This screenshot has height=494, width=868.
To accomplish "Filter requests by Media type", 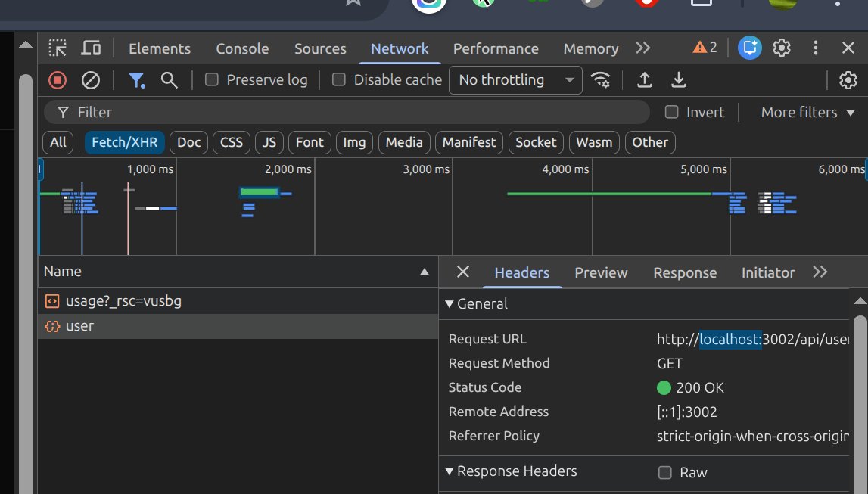I will [x=404, y=142].
